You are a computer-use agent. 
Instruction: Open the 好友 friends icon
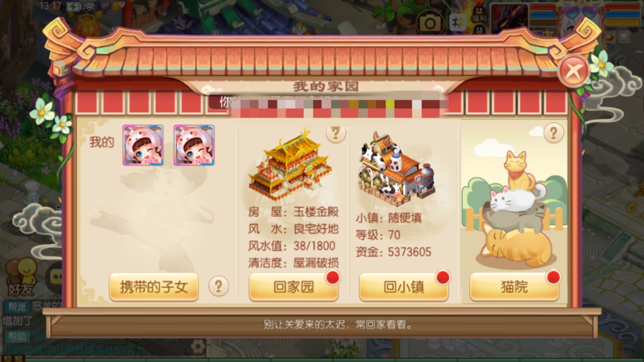tap(21, 277)
